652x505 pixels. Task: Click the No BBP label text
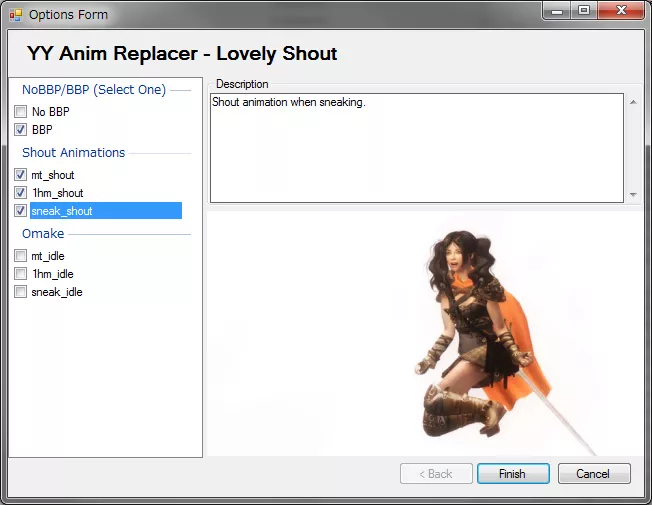50,112
